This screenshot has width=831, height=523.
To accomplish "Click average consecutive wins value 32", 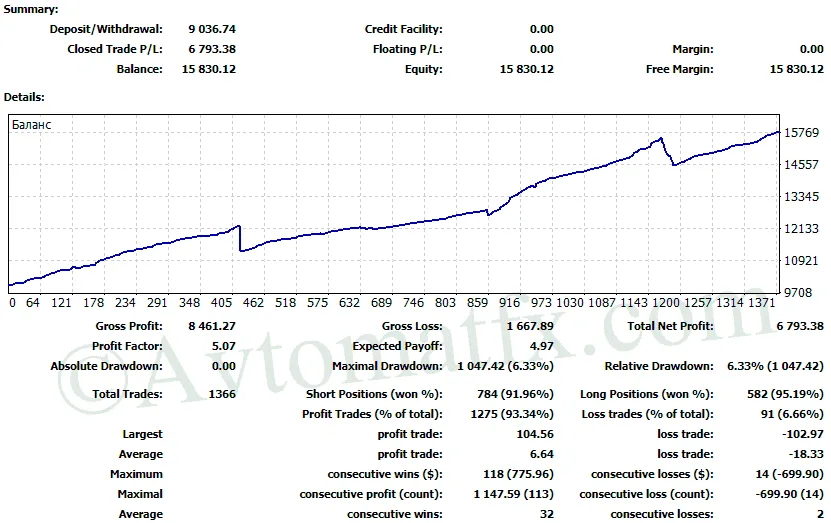I will pyautogui.click(x=547, y=515).
